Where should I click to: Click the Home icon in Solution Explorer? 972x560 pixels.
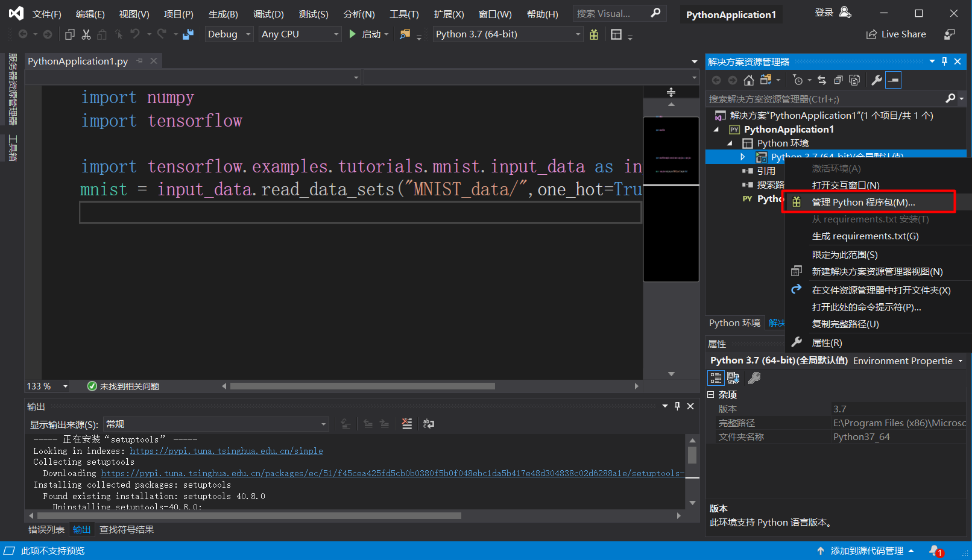[x=749, y=80]
